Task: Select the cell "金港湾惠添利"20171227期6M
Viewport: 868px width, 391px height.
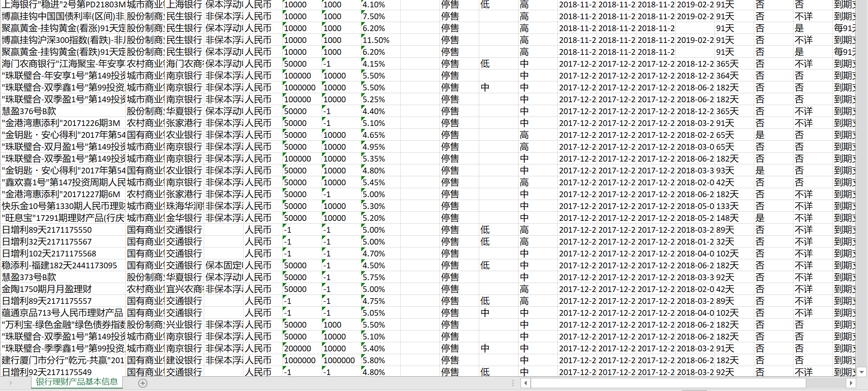Action: 63,194
